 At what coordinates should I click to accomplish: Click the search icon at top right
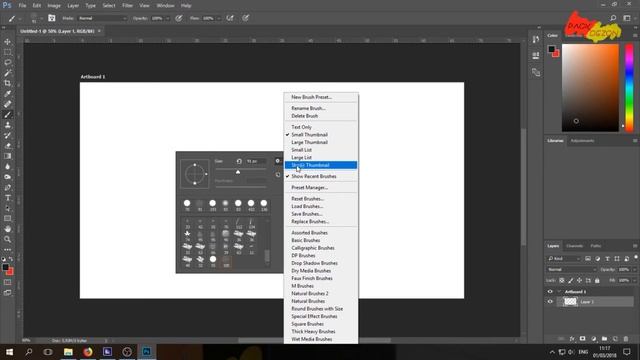[613, 18]
